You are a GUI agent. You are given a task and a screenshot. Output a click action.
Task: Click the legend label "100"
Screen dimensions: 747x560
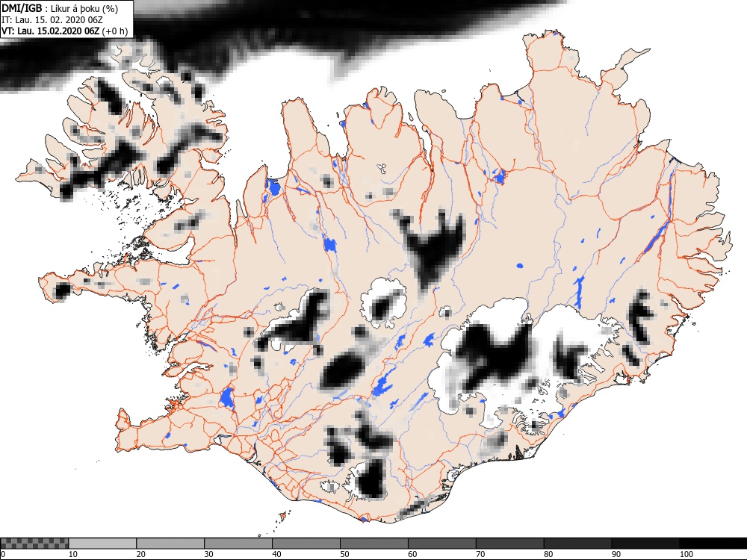(x=686, y=554)
